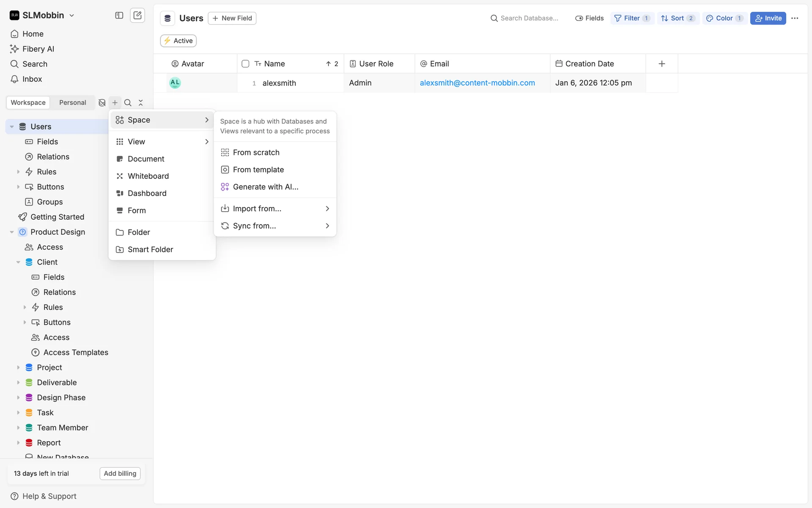Viewport: 812px width, 508px height.
Task: Open the alexsmith email link
Action: pos(477,83)
